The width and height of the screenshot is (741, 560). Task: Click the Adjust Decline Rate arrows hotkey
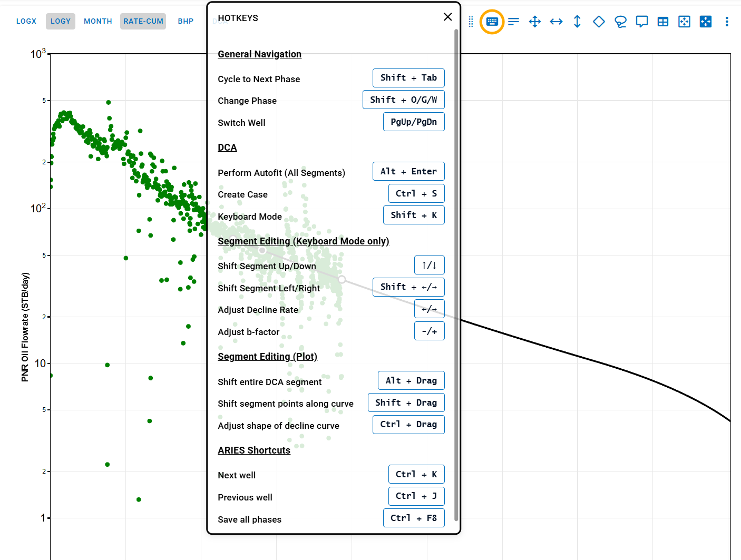click(x=430, y=309)
